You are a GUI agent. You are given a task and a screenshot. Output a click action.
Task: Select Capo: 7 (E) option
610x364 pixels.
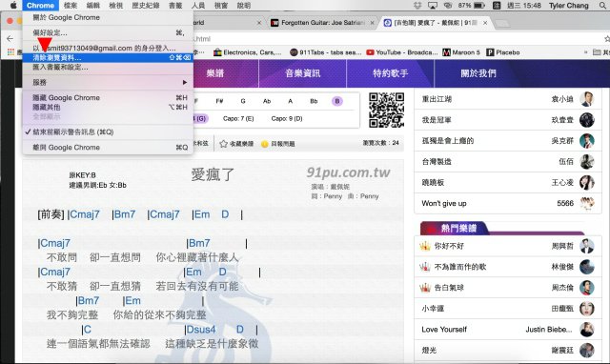pos(238,118)
